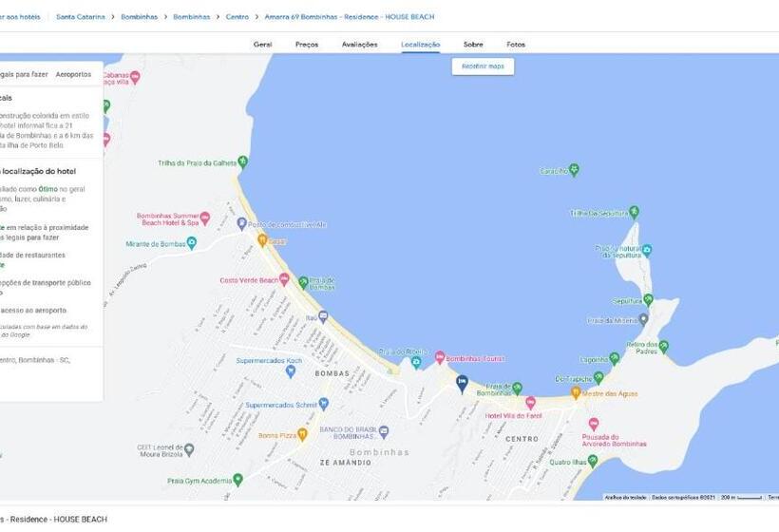Open the Retiro dos Padres pin
Screen dimensions: 779x532
click(x=664, y=346)
